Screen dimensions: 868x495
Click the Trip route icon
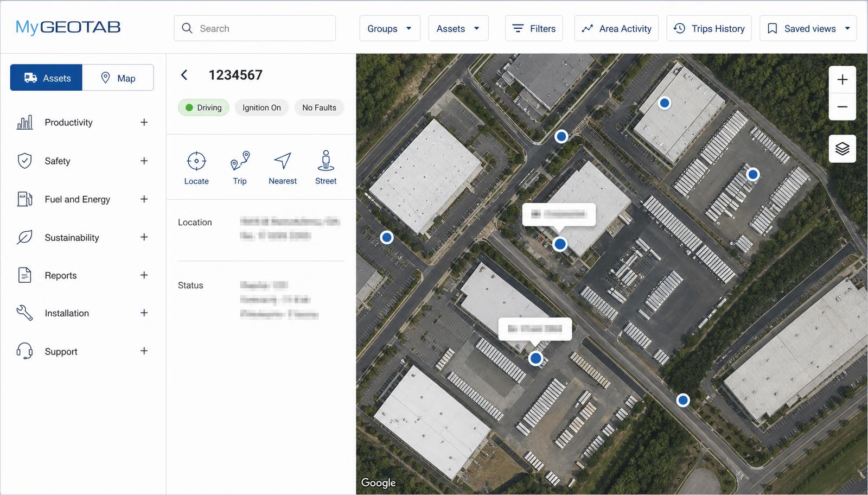(240, 161)
